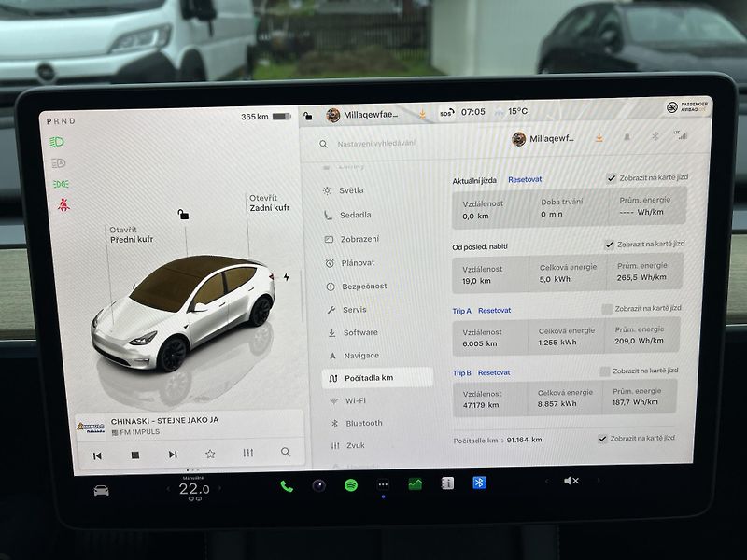The height and width of the screenshot is (560, 747).
Task: Open the charge port lightning icon
Action: [287, 276]
